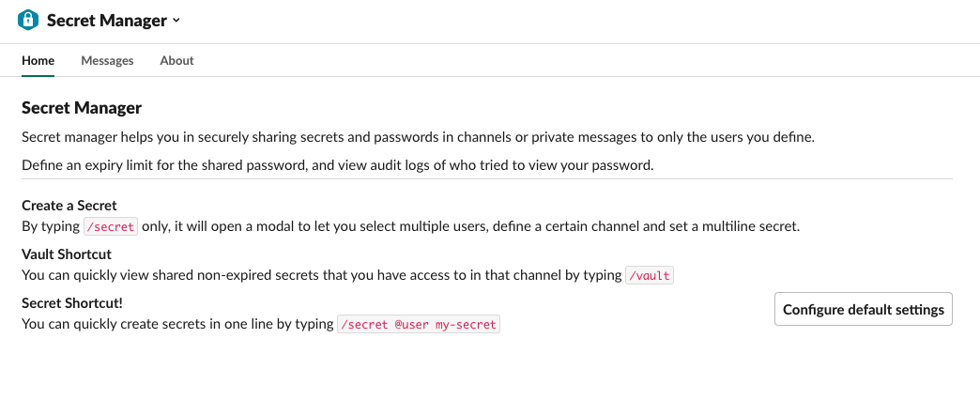Screen dimensions: 980x400
Task: Click the bold Secret Manager body heading
Action: [82, 109]
